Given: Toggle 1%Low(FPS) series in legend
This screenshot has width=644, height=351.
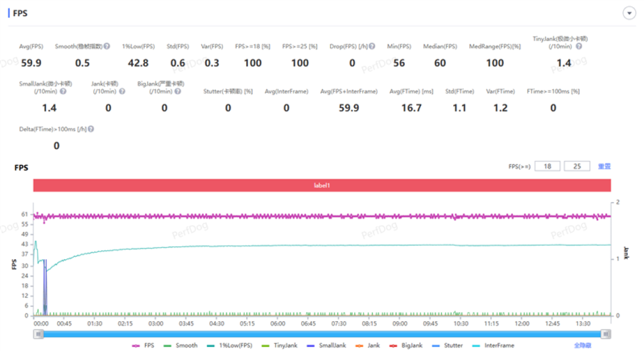Looking at the screenshot, I should (230, 346).
